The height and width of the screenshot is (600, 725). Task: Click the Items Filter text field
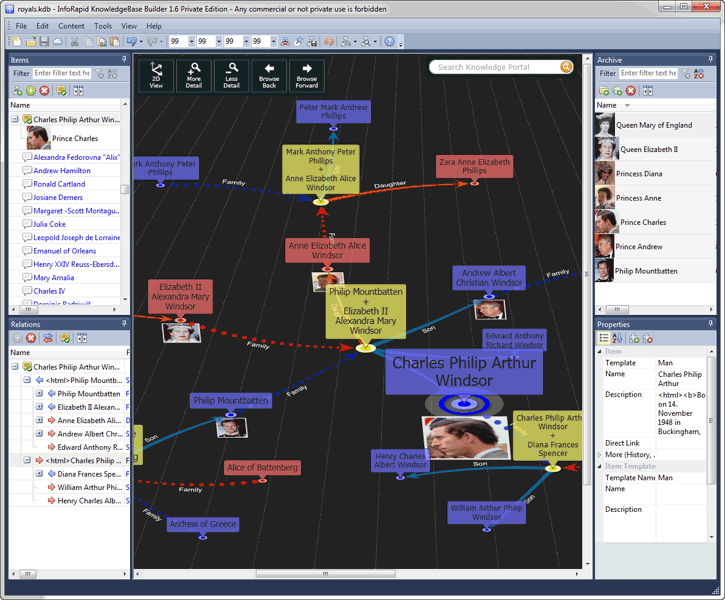point(62,73)
